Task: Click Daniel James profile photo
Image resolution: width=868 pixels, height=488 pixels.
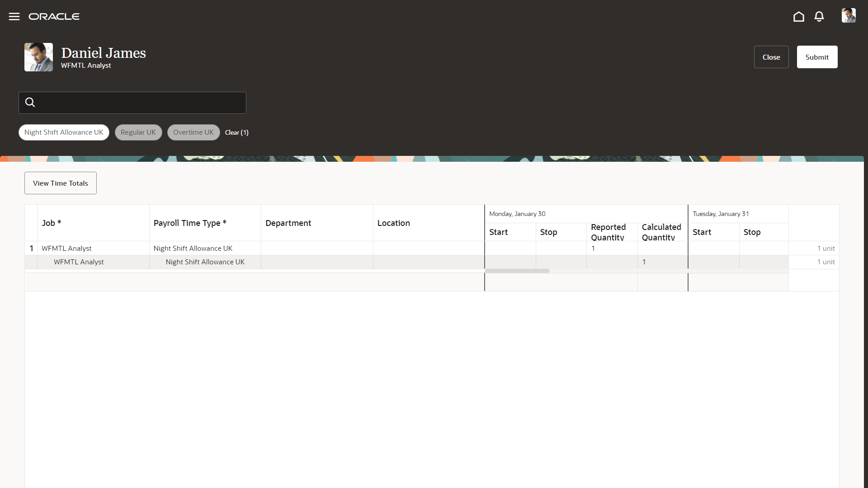Action: [x=38, y=57]
